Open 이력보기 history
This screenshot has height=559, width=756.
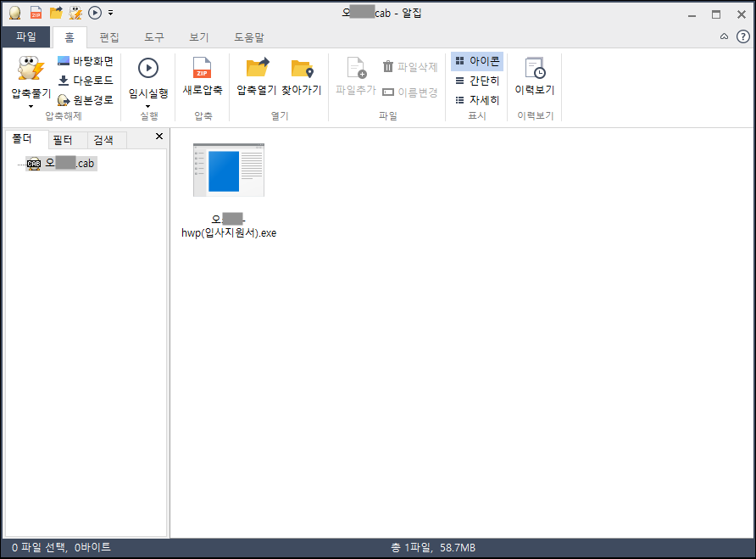[x=535, y=76]
